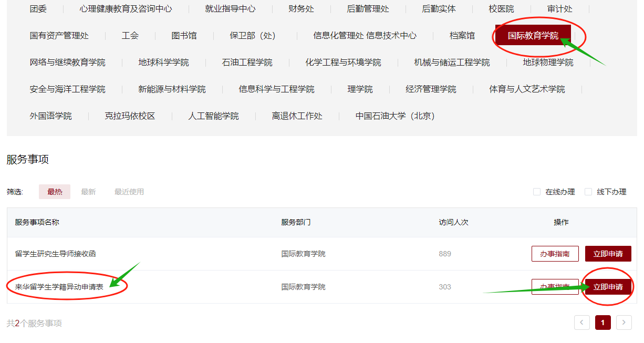Enable the 线下办理 checkbox
The height and width of the screenshot is (343, 644).
(x=588, y=192)
